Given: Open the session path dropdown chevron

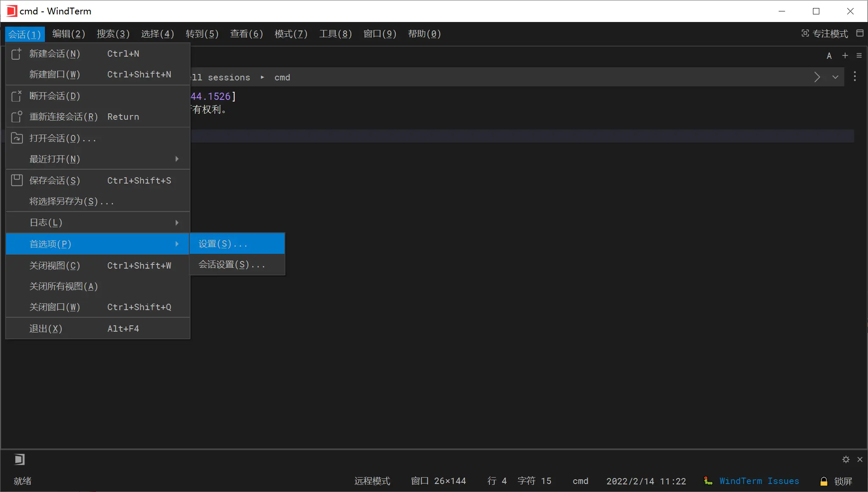Looking at the screenshot, I should [835, 77].
